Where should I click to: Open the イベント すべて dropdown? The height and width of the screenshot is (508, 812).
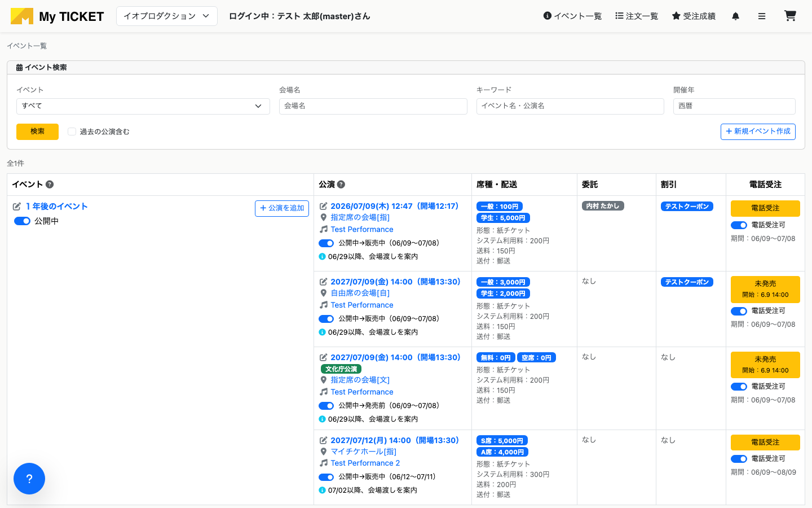click(143, 106)
